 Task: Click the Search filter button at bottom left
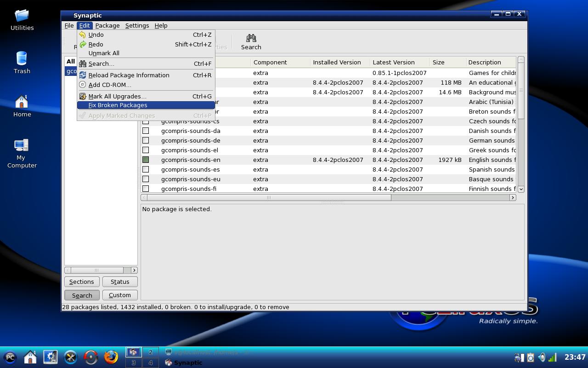coord(82,295)
